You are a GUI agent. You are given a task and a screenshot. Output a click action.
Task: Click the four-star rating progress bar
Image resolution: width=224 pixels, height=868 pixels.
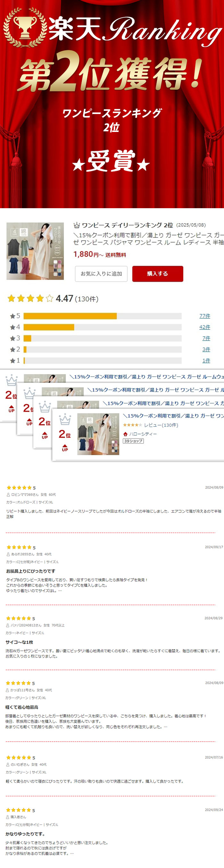[102, 327]
